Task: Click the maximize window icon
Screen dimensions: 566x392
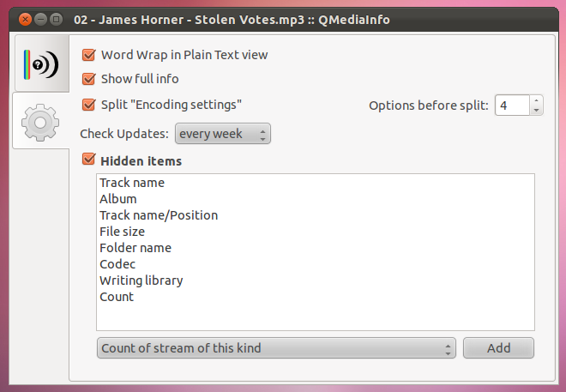Action: tap(57, 19)
